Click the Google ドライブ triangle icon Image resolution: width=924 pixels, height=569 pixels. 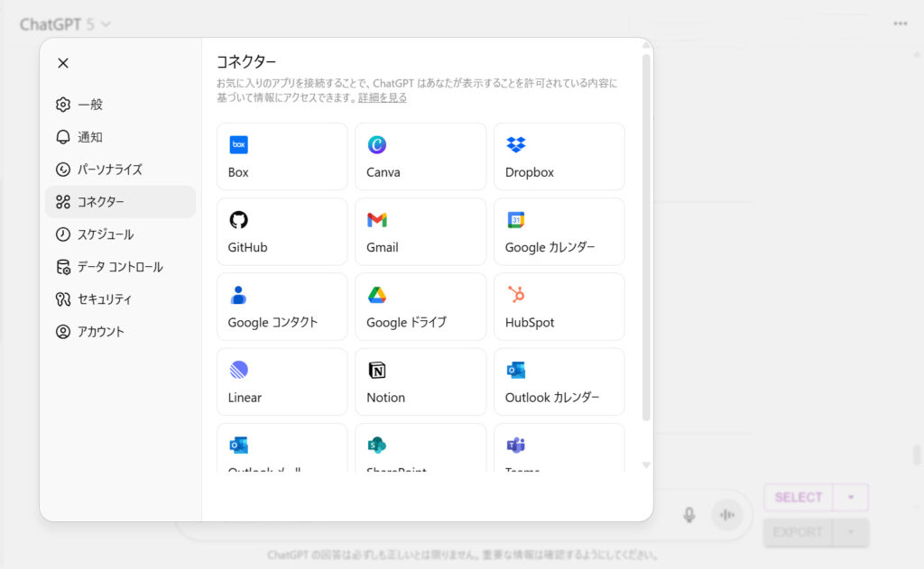[x=377, y=295]
